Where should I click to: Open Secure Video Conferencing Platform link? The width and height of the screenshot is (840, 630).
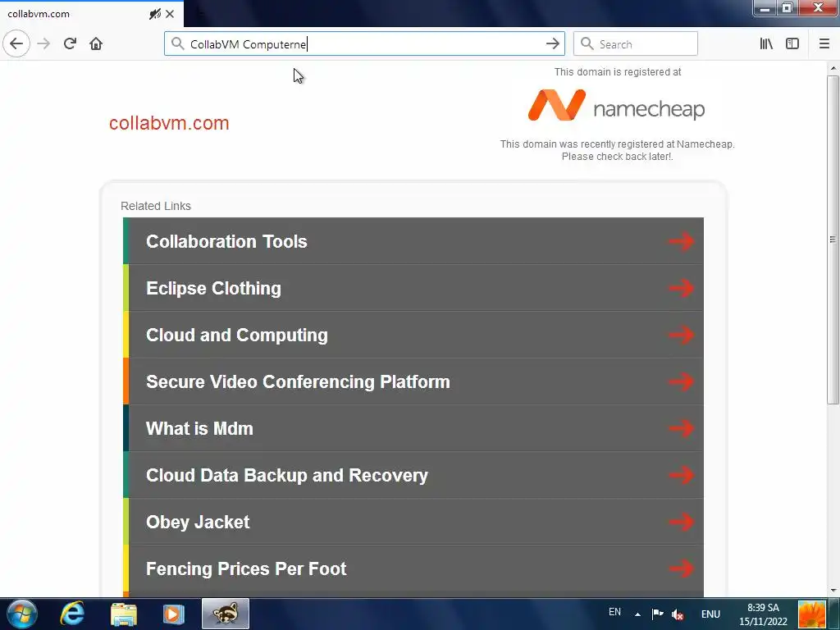coord(413,381)
